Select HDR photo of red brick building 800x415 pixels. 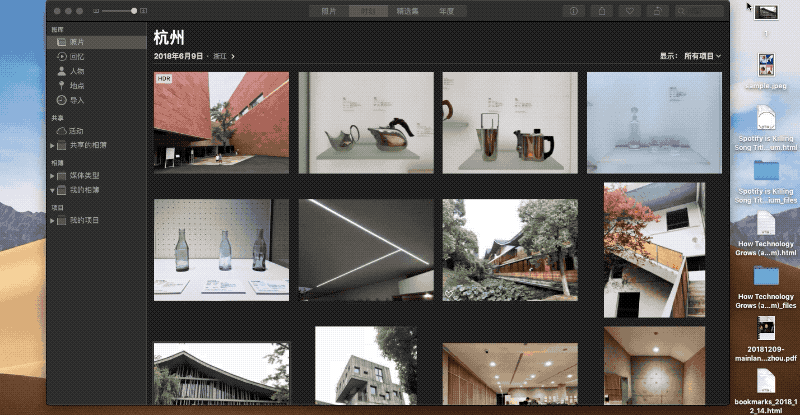pyautogui.click(x=221, y=123)
